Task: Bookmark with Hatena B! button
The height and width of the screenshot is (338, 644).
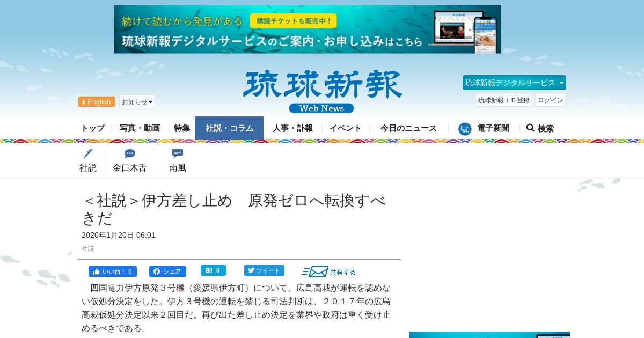Action: coord(213,270)
